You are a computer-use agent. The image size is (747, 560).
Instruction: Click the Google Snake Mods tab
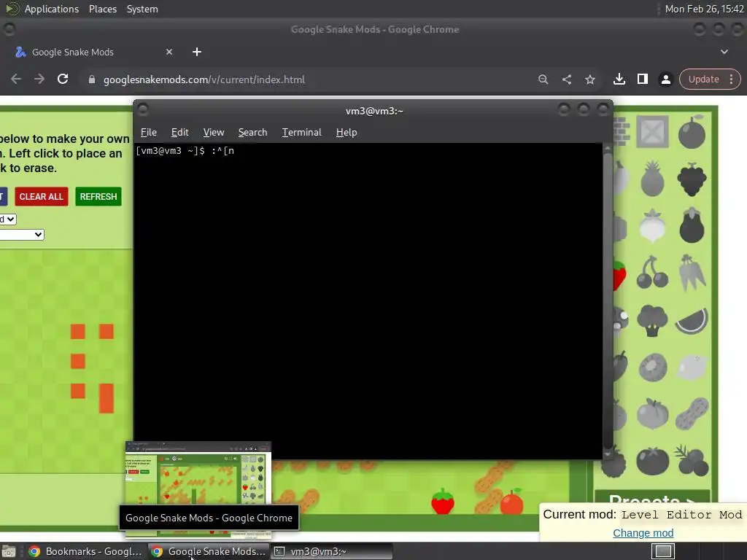(x=94, y=52)
